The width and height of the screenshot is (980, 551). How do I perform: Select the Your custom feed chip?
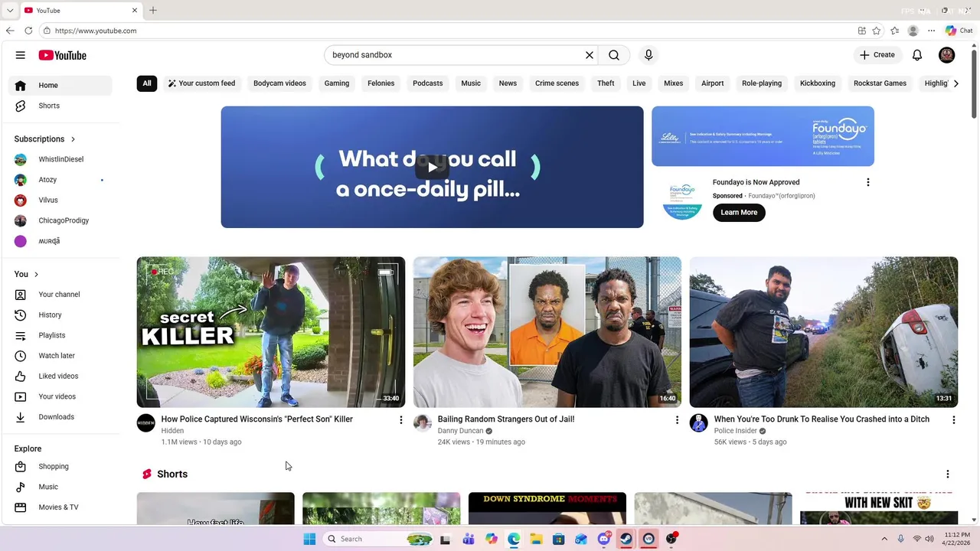pos(202,83)
